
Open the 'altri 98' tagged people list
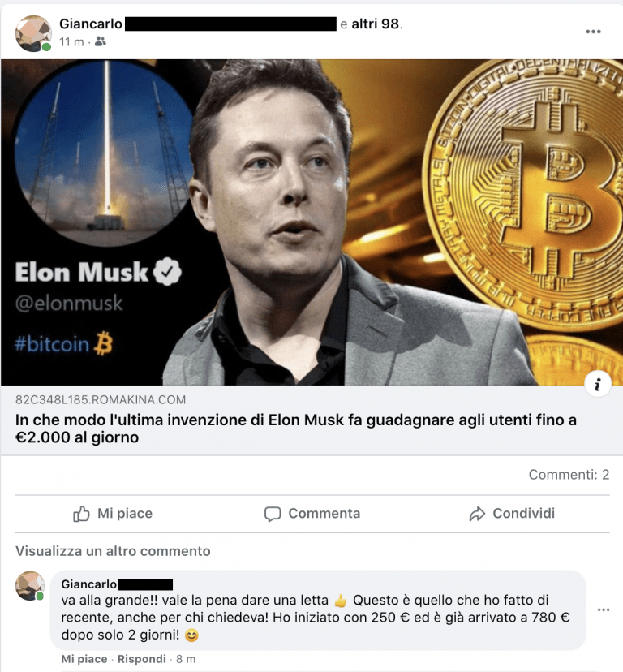tap(376, 24)
